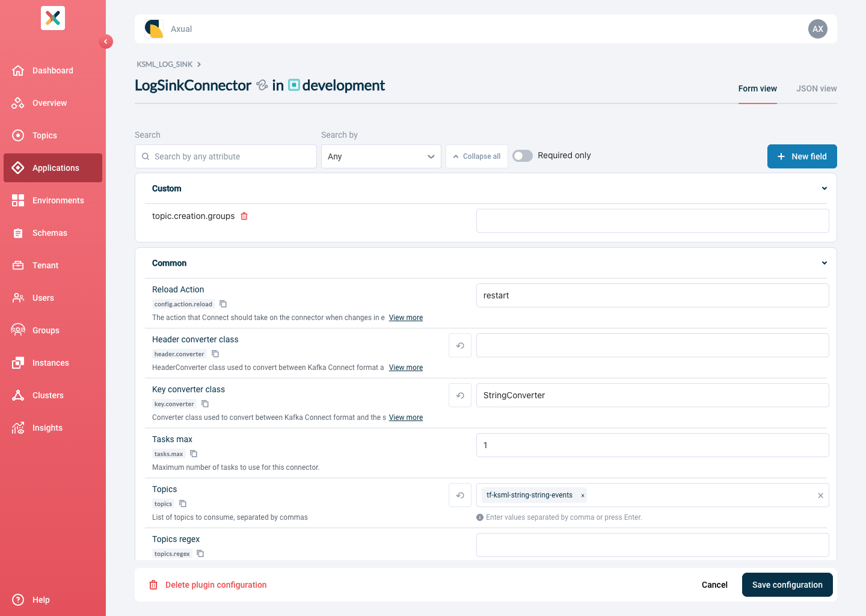Open the AX user avatar menu

point(818,29)
